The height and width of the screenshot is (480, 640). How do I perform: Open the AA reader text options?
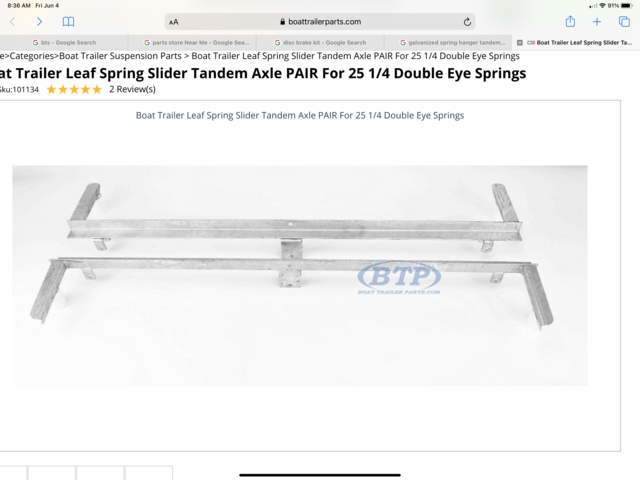click(x=173, y=22)
